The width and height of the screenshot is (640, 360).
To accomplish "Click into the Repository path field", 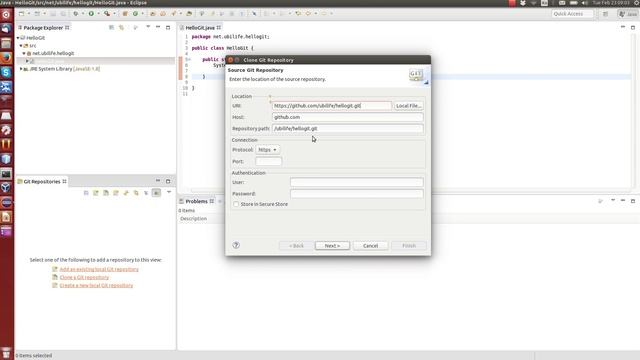I will pos(348,129).
